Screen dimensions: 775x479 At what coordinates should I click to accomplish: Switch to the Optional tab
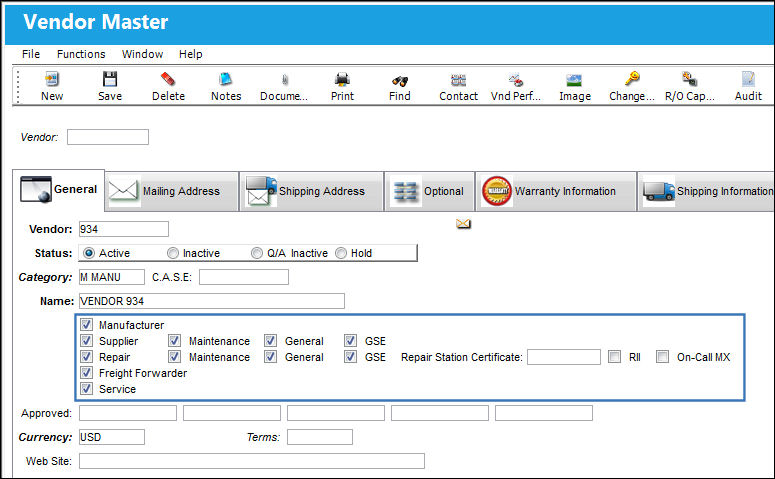click(430, 191)
